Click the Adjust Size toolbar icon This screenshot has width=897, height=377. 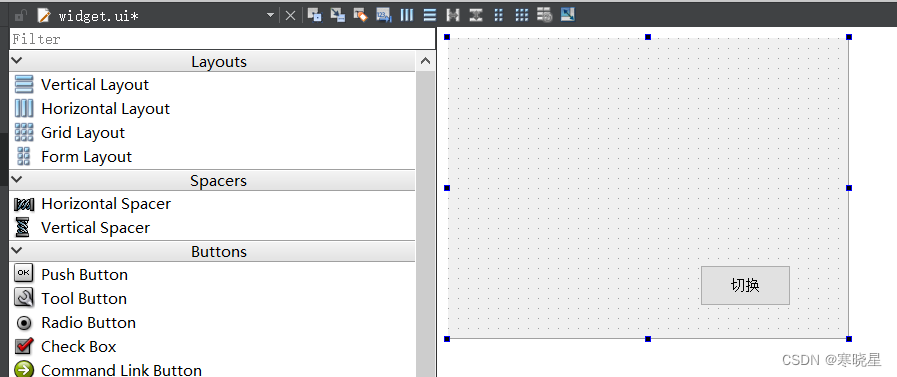[567, 15]
